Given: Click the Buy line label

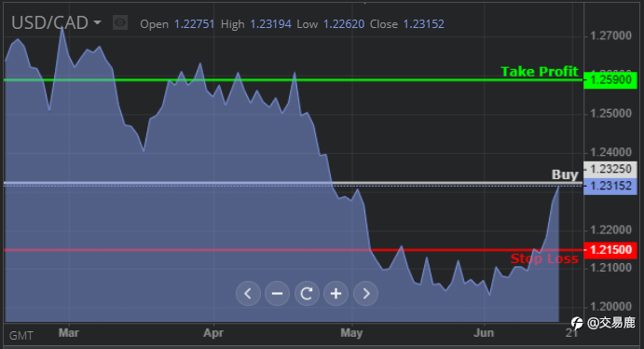Looking at the screenshot, I should pos(565,174).
